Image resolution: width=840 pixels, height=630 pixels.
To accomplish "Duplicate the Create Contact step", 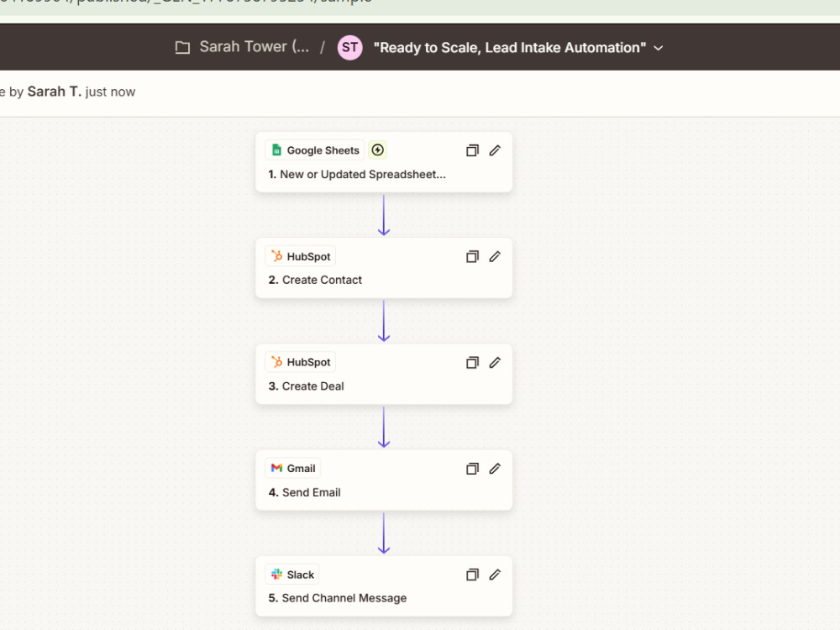I will click(x=472, y=256).
